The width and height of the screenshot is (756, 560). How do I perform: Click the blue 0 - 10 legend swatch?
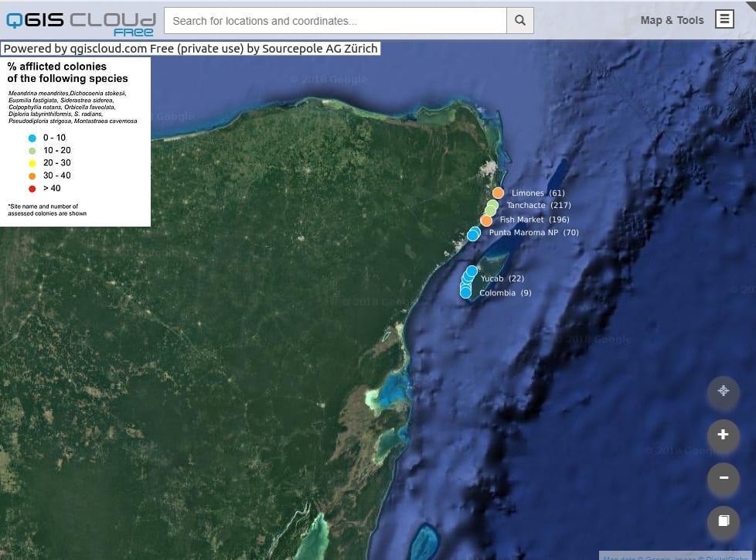(x=32, y=138)
